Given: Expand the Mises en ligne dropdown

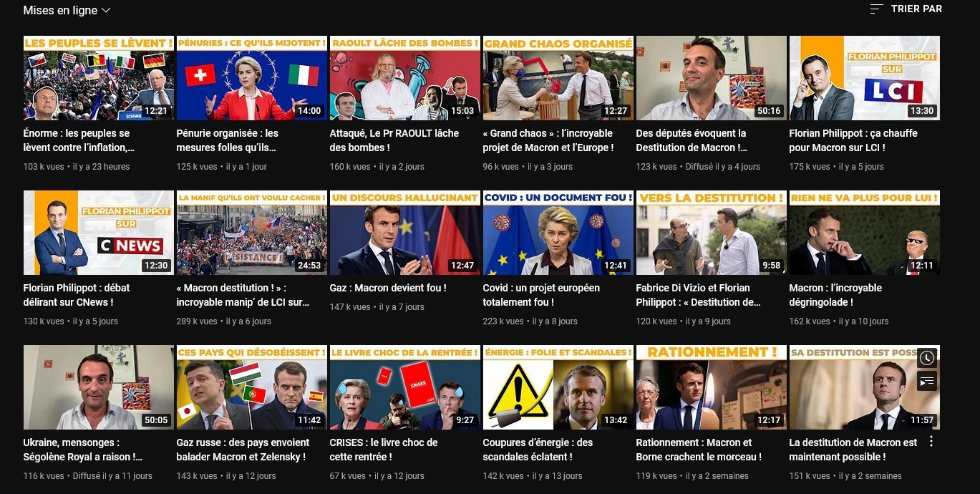Looking at the screenshot, I should pos(67,10).
